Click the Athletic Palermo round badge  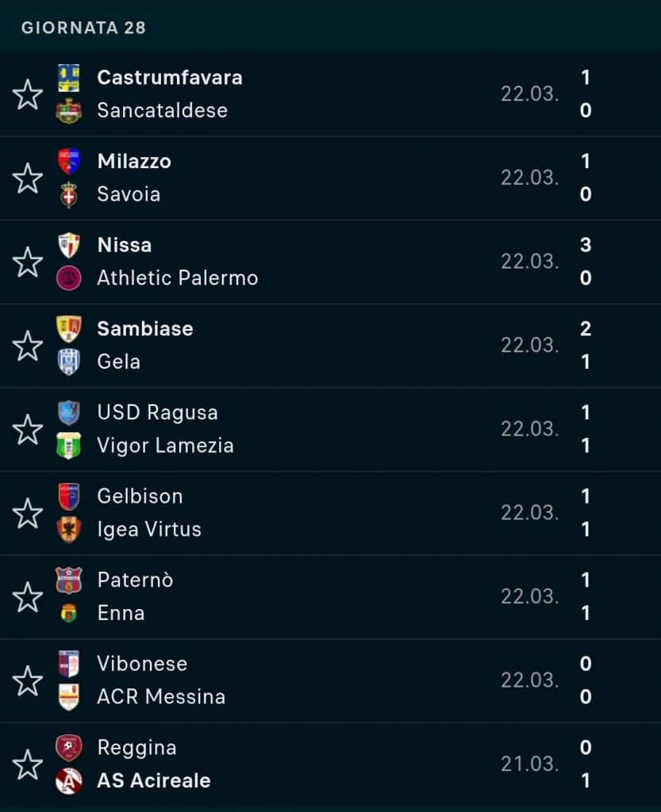point(69,278)
